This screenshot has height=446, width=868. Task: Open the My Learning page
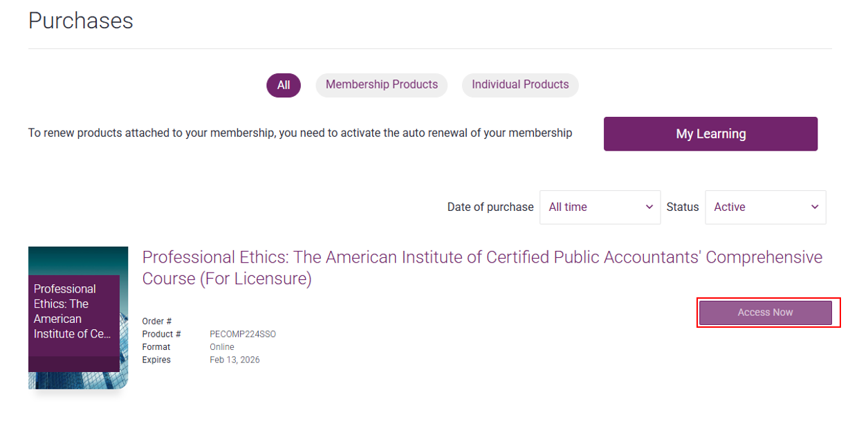(710, 133)
